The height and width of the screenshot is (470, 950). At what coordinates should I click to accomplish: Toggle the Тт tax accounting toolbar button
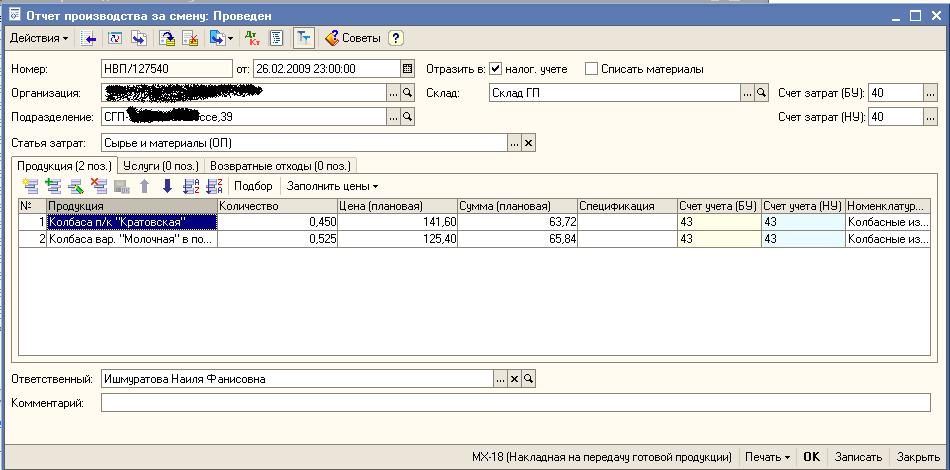(x=304, y=38)
